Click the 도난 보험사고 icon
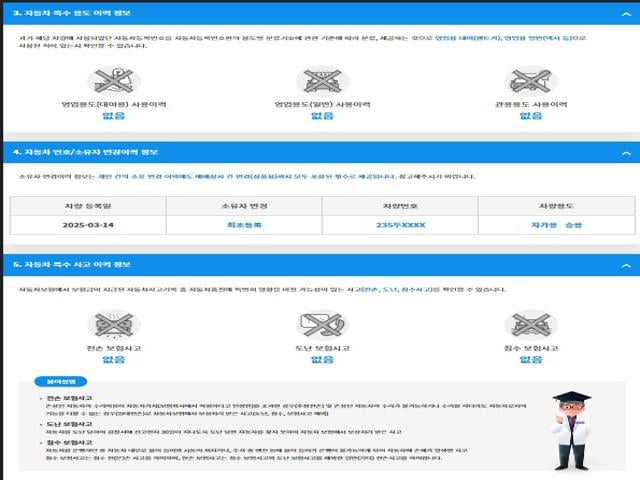The height and width of the screenshot is (480, 640). click(x=322, y=325)
